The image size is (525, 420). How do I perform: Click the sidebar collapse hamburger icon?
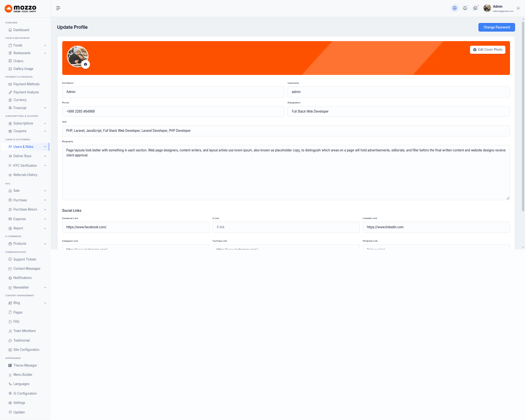coord(58,8)
